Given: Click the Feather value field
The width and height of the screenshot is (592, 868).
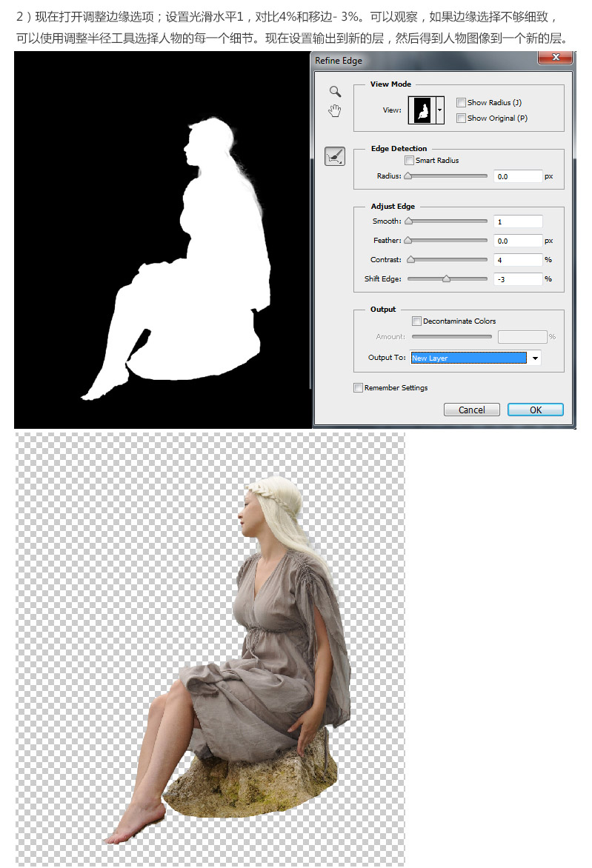Looking at the screenshot, I should [x=518, y=241].
